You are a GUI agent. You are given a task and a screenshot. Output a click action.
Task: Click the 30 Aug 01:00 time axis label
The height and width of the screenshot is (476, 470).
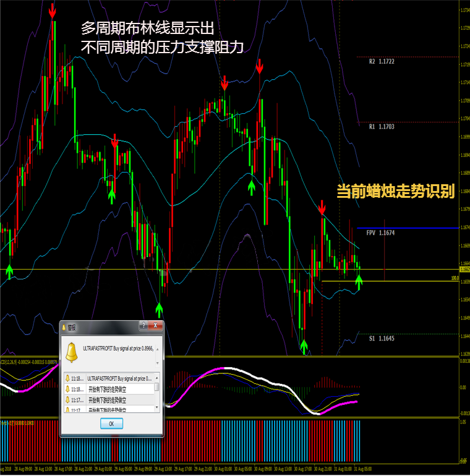click(x=223, y=469)
